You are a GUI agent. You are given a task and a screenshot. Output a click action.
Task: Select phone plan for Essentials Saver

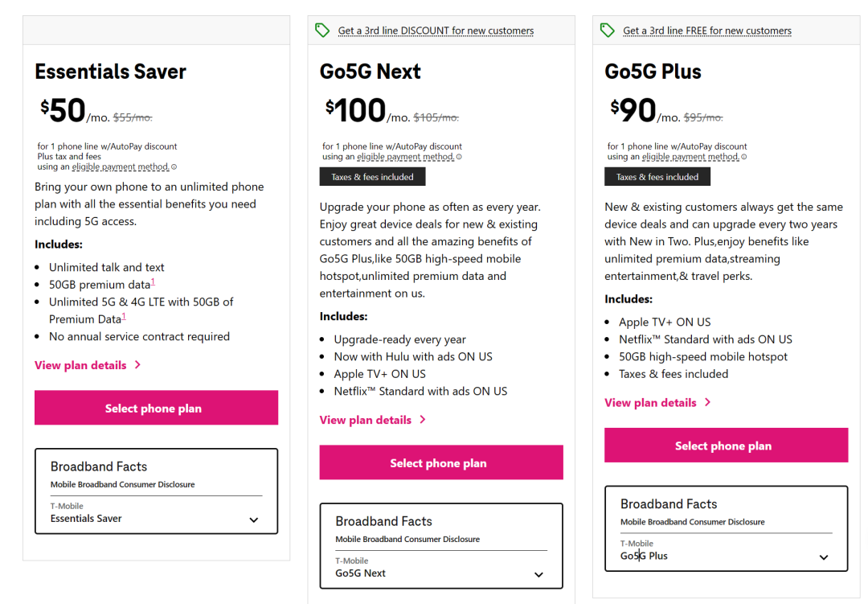click(x=156, y=408)
